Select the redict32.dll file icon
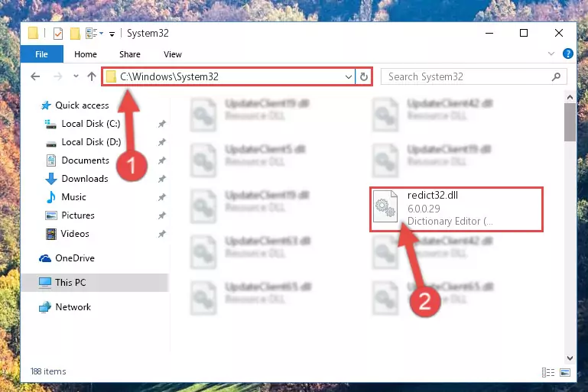The height and width of the screenshot is (392, 588). coord(385,206)
